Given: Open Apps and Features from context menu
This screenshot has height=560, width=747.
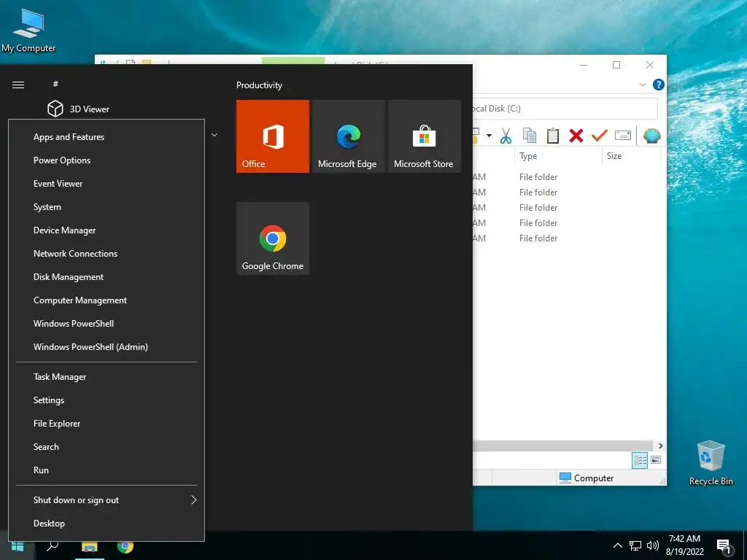Looking at the screenshot, I should tap(107, 137).
